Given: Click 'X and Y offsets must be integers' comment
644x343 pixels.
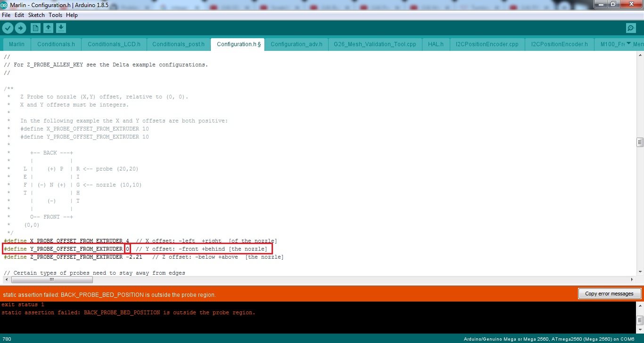Looking at the screenshot, I should click(74, 105).
